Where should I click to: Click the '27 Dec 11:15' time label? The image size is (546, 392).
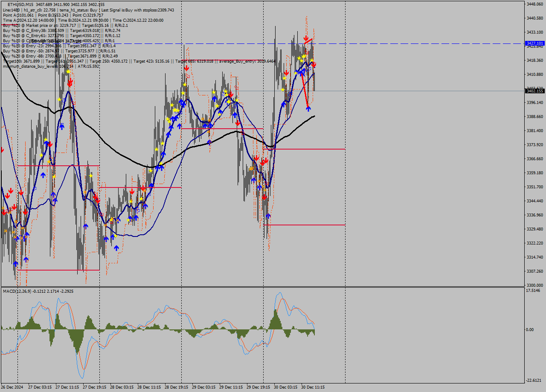pyautogui.click(x=67, y=387)
